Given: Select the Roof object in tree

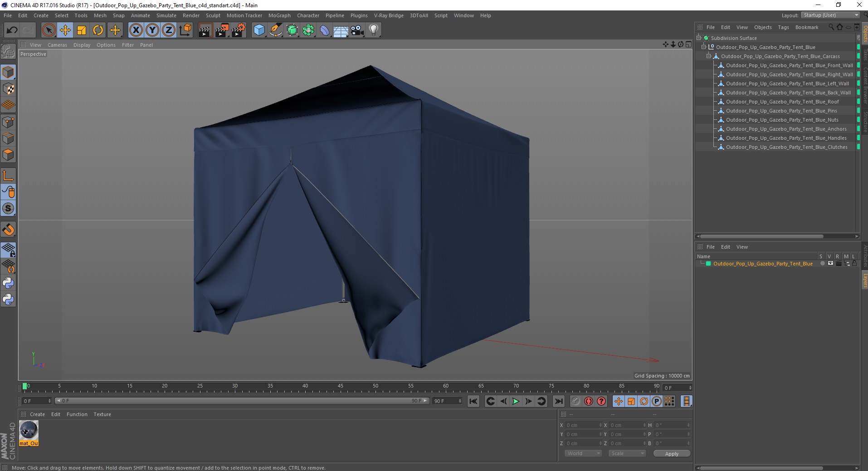Looking at the screenshot, I should coord(782,102).
